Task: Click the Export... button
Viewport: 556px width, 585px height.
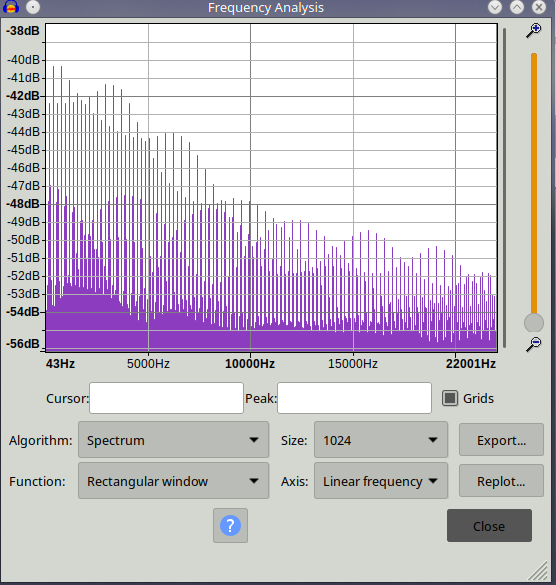Action: 501,440
